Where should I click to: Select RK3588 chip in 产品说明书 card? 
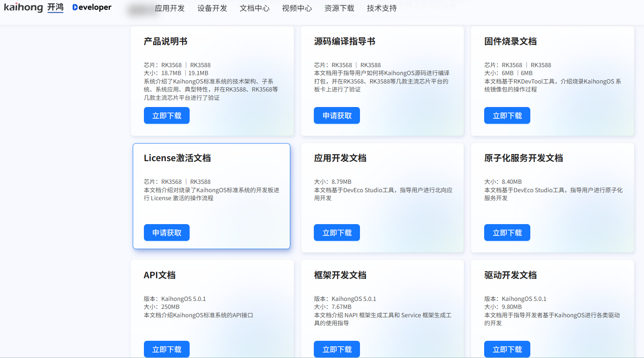(201, 65)
